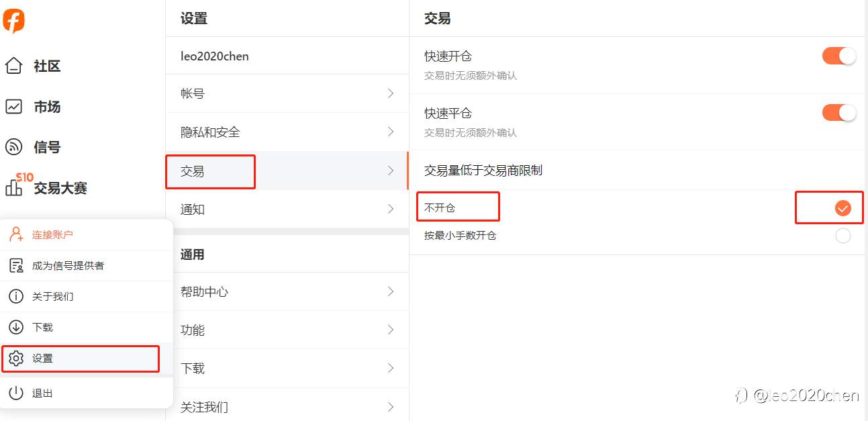Open the 市场 market chart icon
This screenshot has height=421, width=868.
point(14,107)
